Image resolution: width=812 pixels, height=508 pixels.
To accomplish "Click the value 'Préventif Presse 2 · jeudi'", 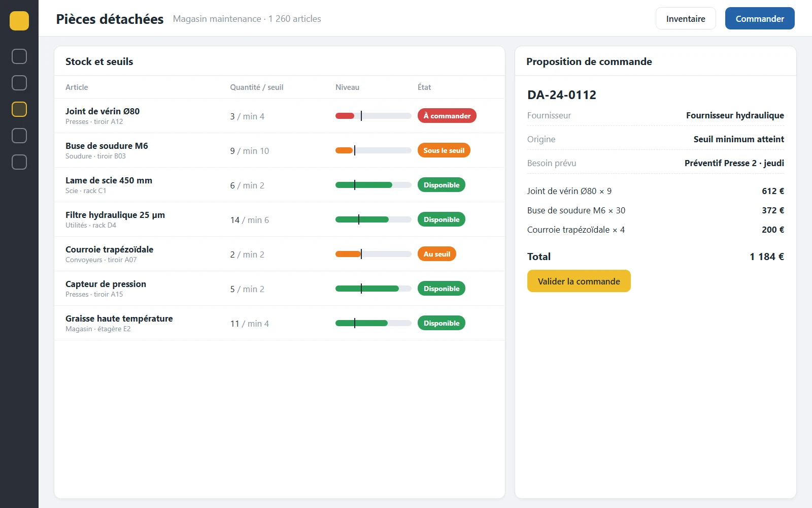I will [734, 163].
